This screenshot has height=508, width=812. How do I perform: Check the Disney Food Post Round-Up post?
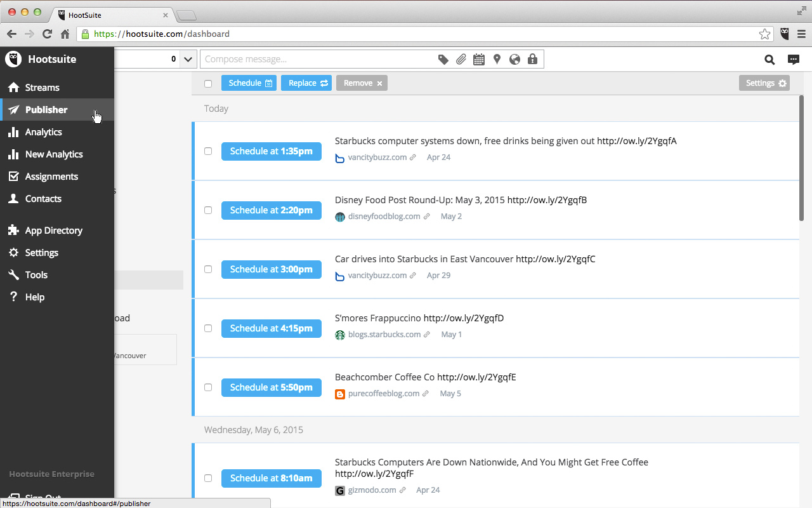208,210
